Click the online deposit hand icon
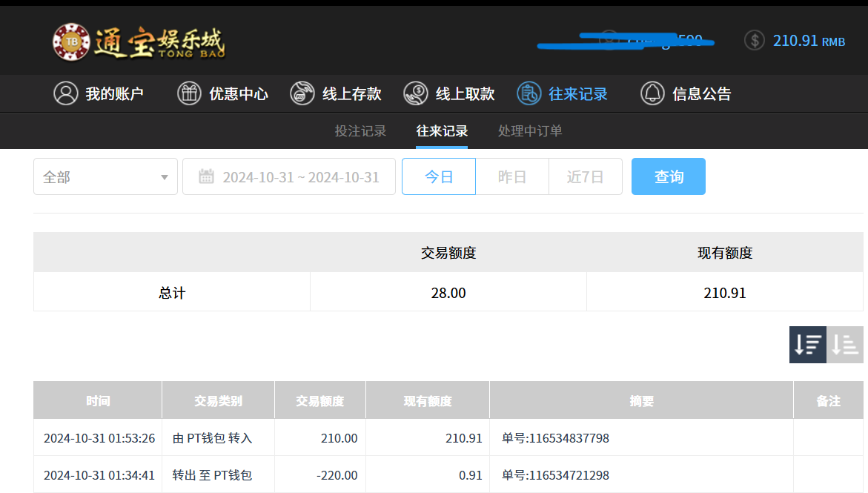 tap(302, 94)
